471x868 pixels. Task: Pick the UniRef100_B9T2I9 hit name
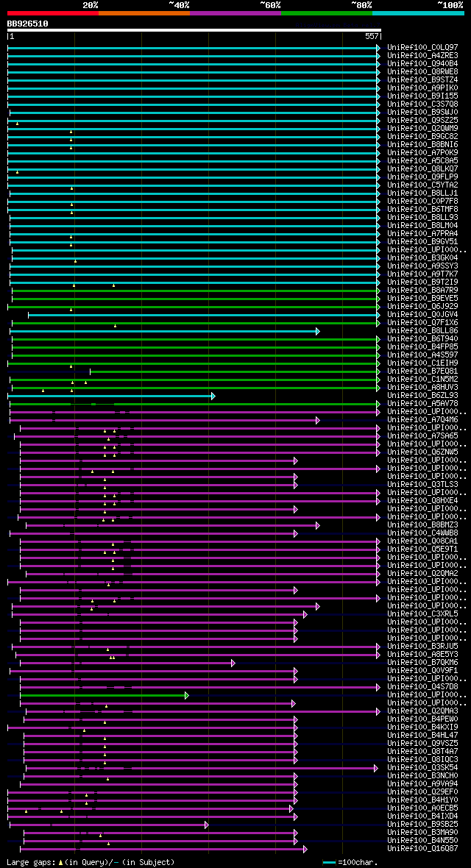(422, 282)
